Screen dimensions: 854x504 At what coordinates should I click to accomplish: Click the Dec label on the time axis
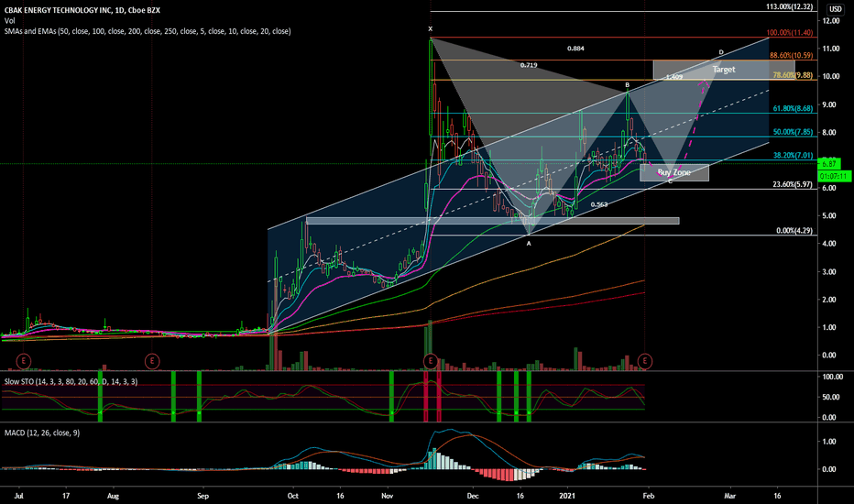473,497
